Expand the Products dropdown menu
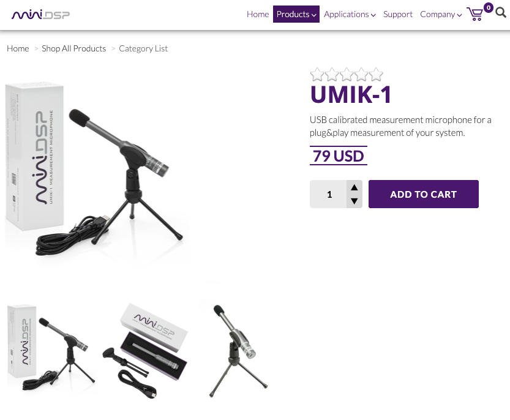Screen dimensions: 510x420 point(296,14)
